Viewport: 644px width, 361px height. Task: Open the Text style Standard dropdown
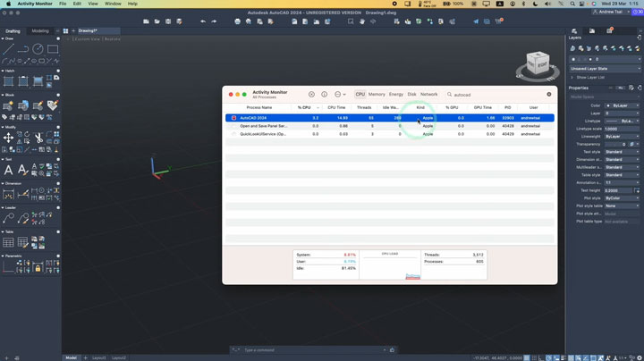[623, 152]
